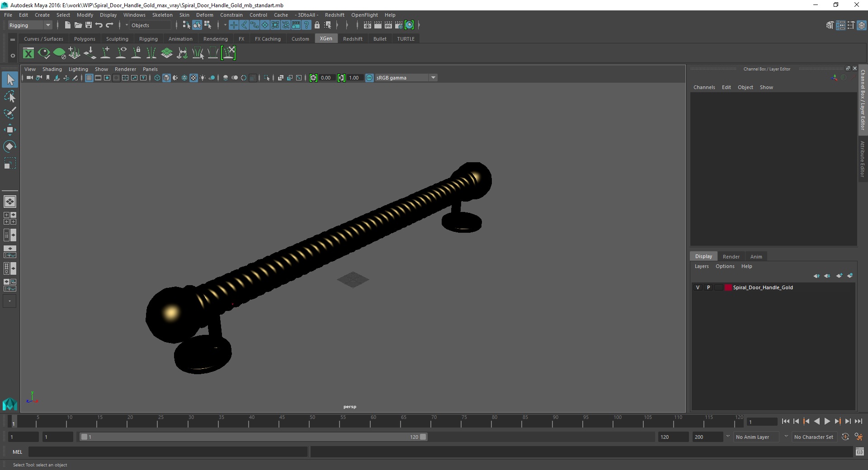Click the MEL command input field
This screenshot has width=868, height=470.
point(168,451)
